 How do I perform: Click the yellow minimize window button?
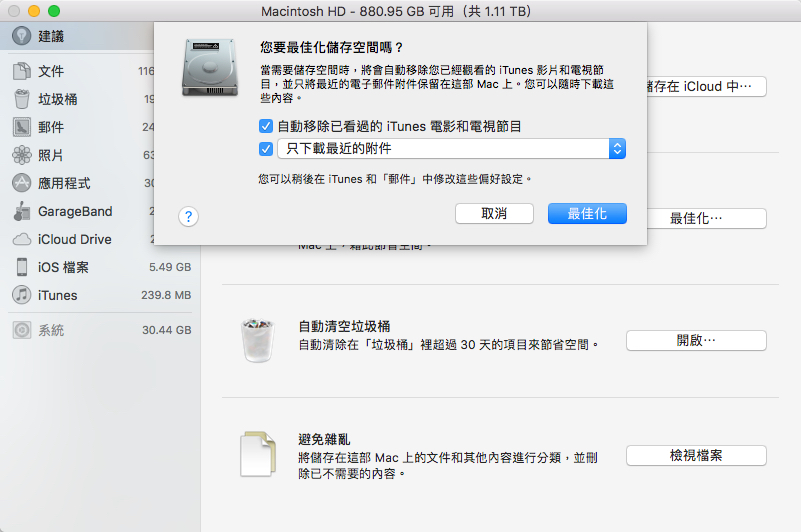(x=34, y=11)
